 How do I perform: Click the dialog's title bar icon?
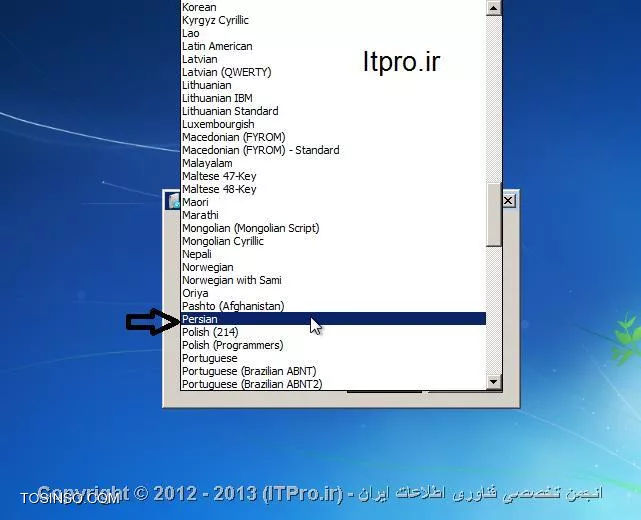pyautogui.click(x=175, y=201)
